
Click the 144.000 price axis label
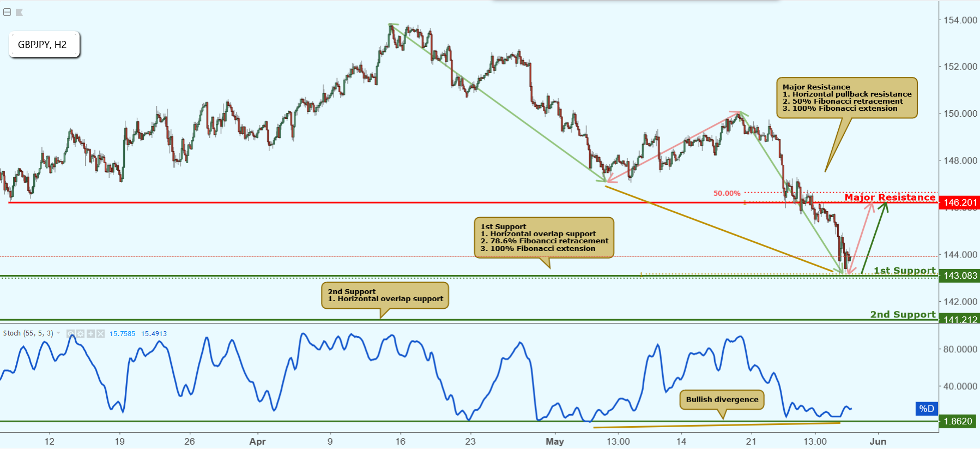pos(960,254)
